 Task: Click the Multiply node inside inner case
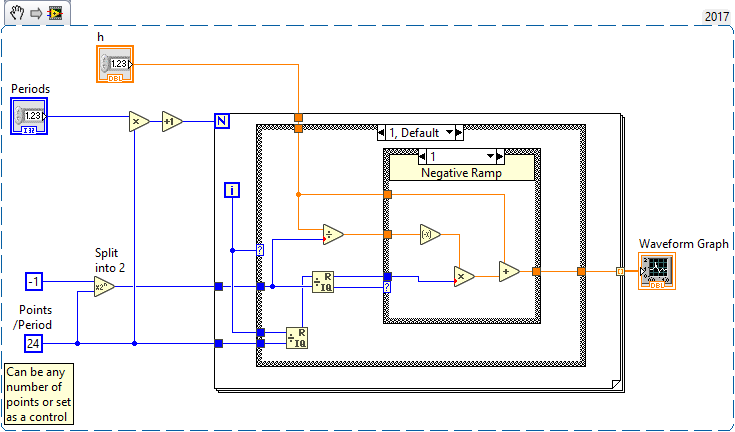click(464, 276)
